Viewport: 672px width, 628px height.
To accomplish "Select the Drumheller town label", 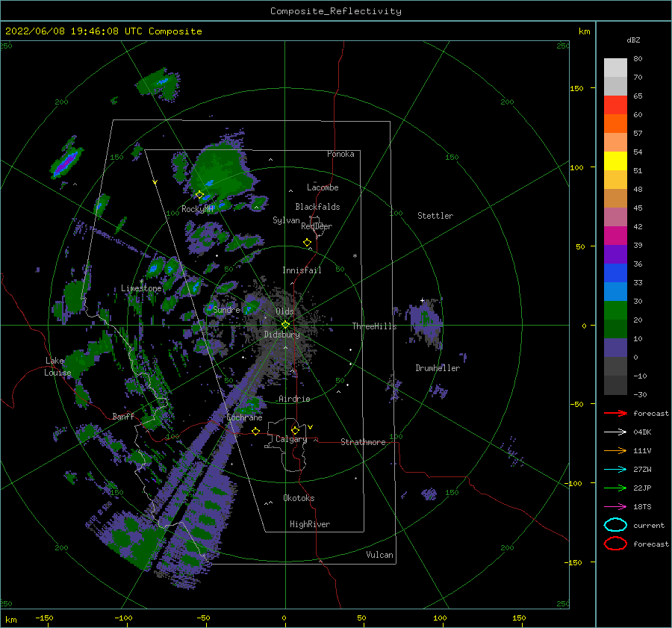I will click(438, 368).
